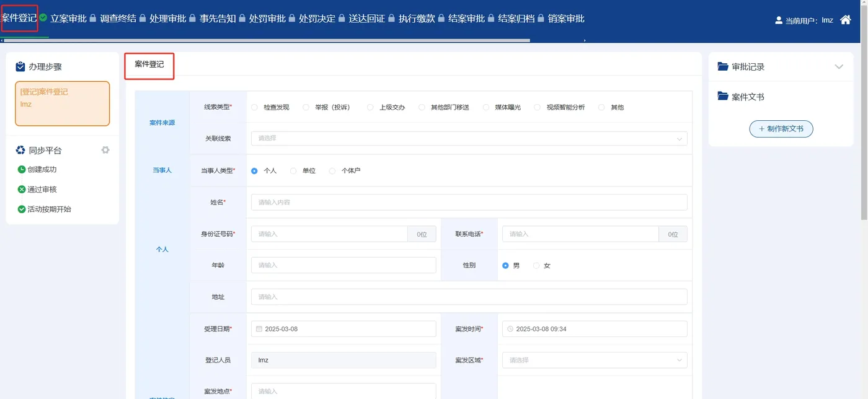Click the 案件文书 folder icon
Viewport: 868px width, 399px height.
coord(722,96)
